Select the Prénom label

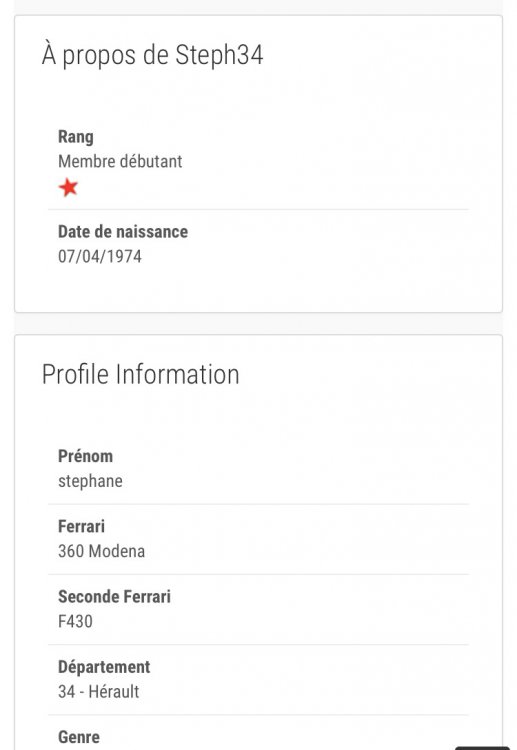tap(85, 456)
